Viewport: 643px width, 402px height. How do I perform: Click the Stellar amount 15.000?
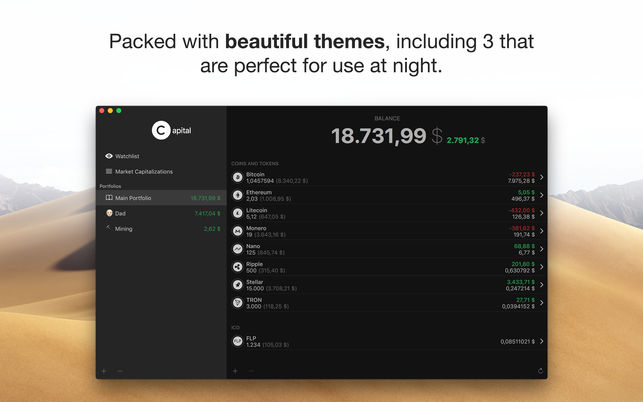[x=255, y=288]
